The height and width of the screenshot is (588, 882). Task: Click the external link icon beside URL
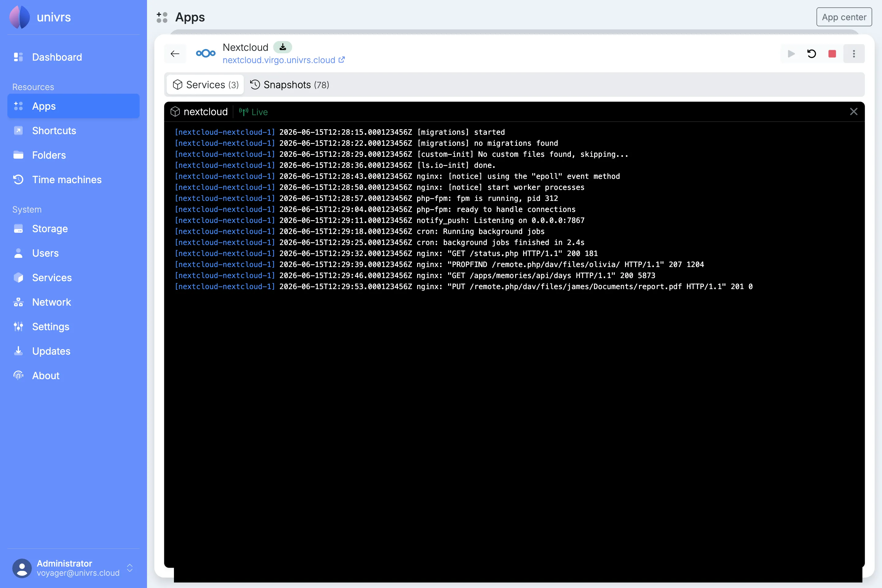pos(342,60)
